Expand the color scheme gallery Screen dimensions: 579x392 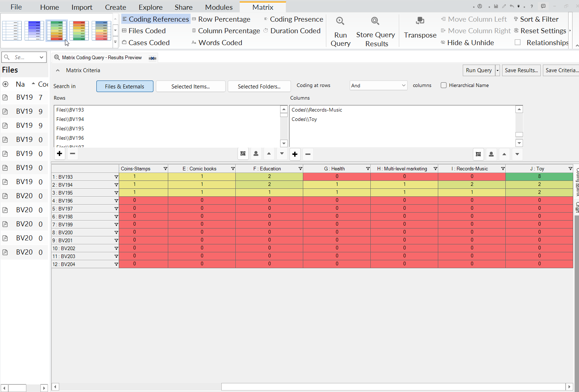pos(116,42)
